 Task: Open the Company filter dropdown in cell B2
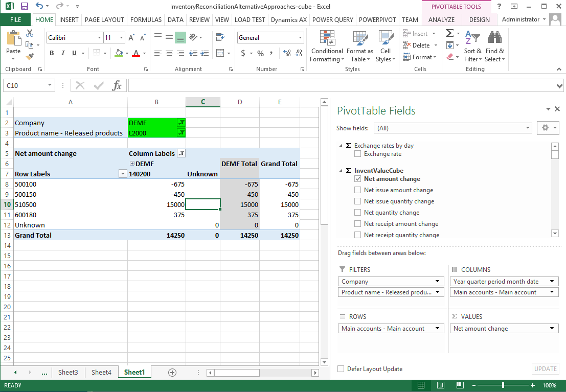(181, 123)
